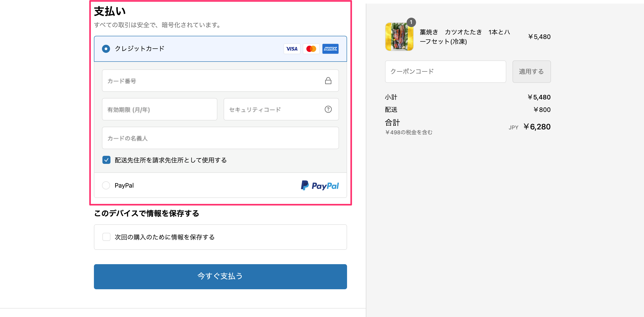Screen dimensions: 644x317
Task: Click the quantity badge on product image
Action: [x=411, y=22]
